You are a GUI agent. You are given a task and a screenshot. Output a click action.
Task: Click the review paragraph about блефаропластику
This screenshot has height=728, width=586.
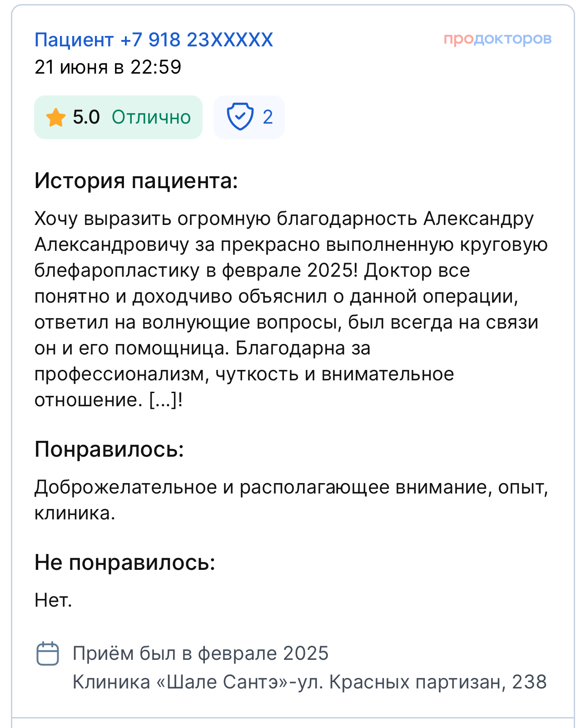click(x=291, y=309)
